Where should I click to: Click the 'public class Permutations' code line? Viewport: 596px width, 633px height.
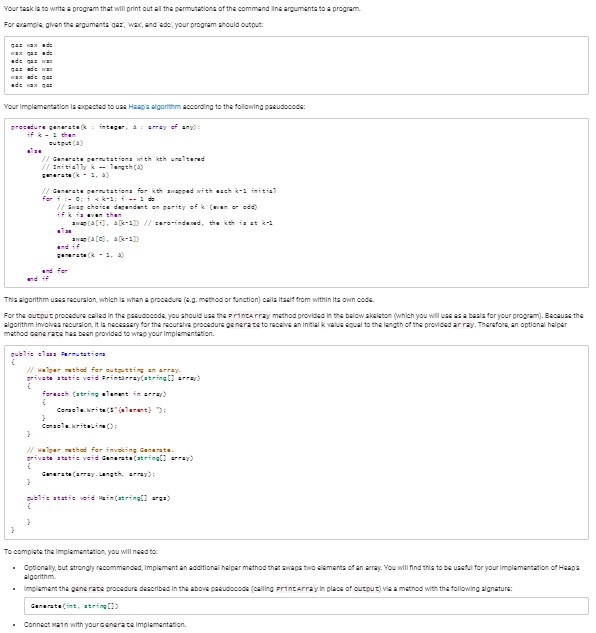click(x=58, y=354)
